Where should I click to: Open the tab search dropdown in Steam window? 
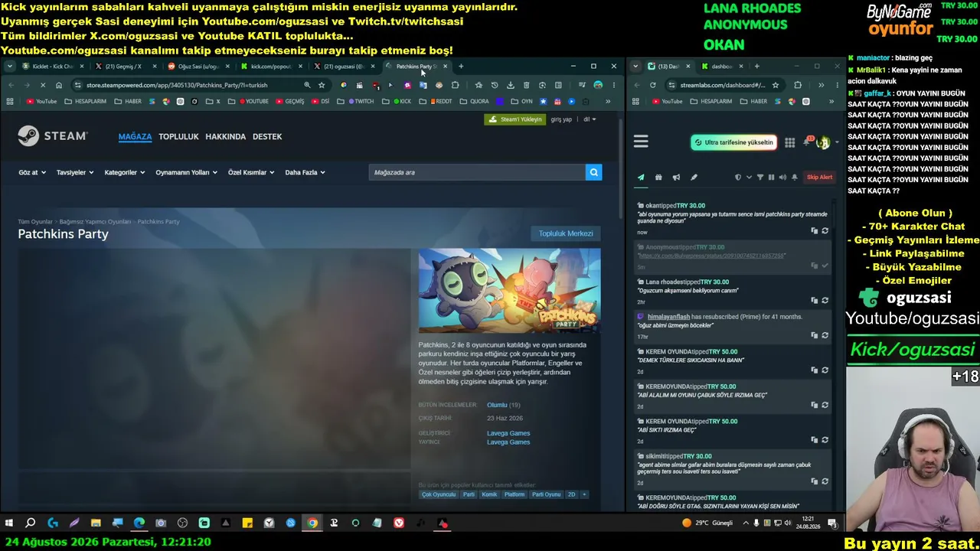point(10,66)
